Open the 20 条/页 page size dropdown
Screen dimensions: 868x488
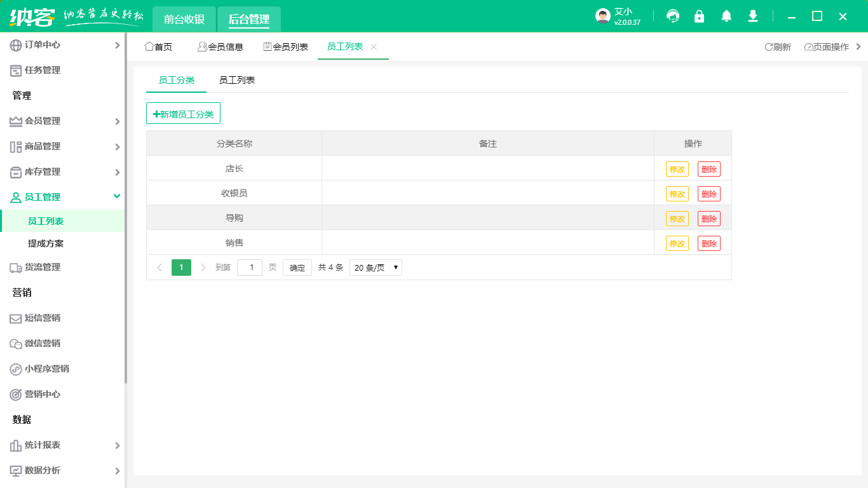[376, 268]
